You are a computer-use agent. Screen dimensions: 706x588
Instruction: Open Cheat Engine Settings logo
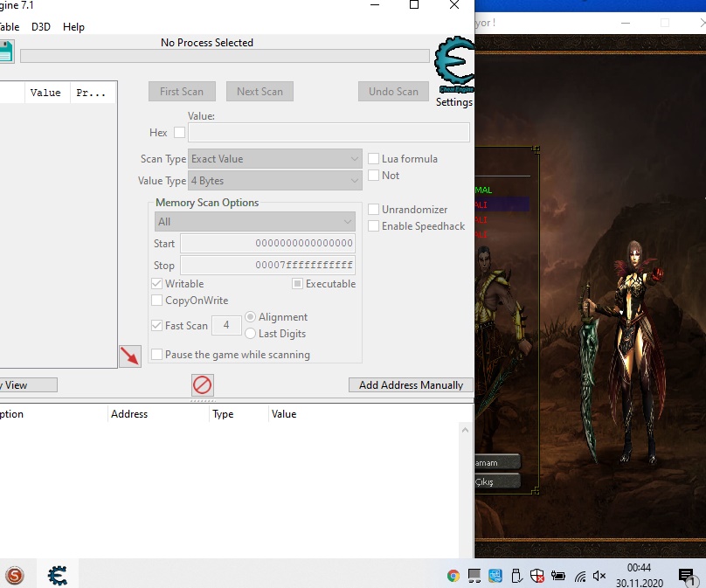point(454,66)
